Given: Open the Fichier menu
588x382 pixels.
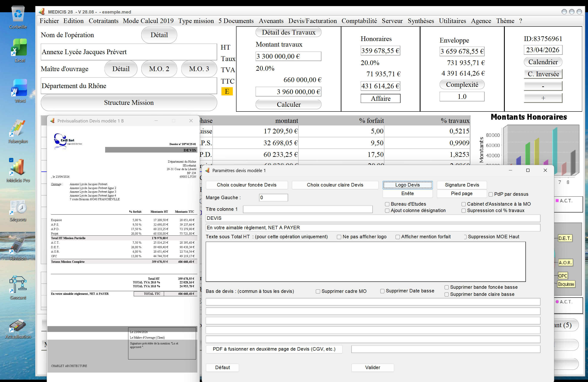Looking at the screenshot, I should [x=49, y=21].
